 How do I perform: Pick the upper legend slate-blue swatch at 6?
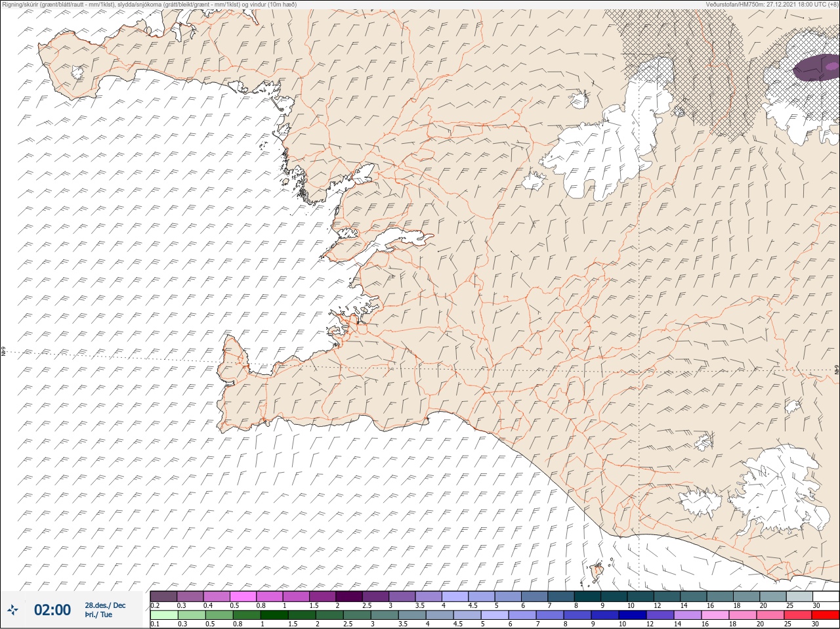click(x=534, y=596)
